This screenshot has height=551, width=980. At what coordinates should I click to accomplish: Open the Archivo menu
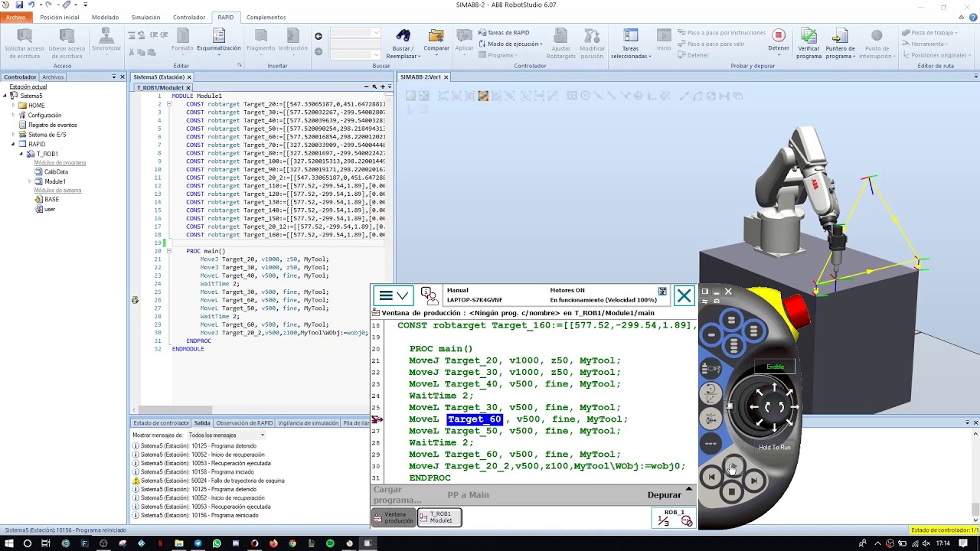[x=15, y=17]
